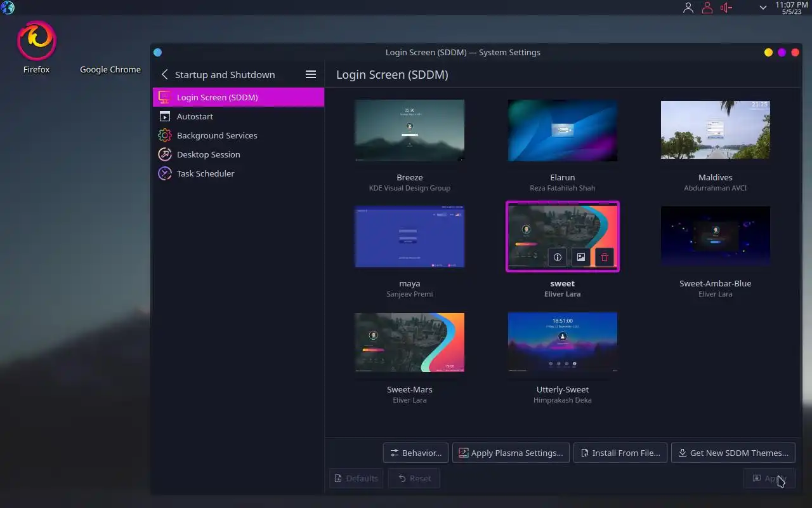Select the Maldives theme thumbnail
The image size is (812, 508).
point(716,130)
